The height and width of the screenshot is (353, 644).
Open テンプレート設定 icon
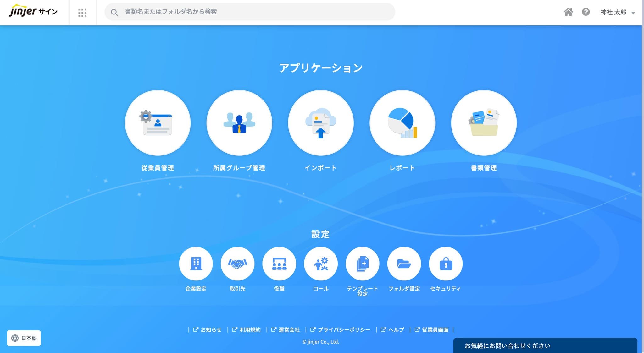(x=362, y=263)
